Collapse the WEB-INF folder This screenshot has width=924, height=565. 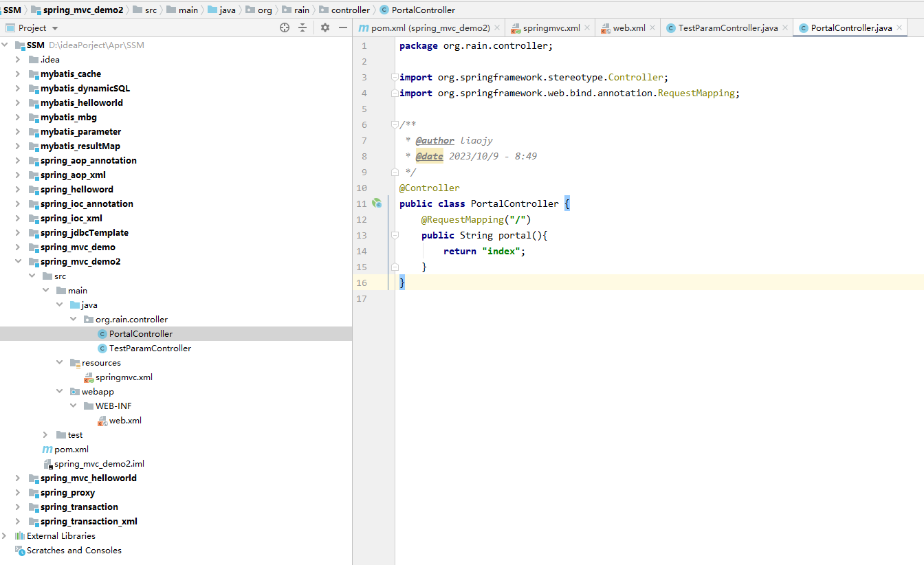(73, 406)
